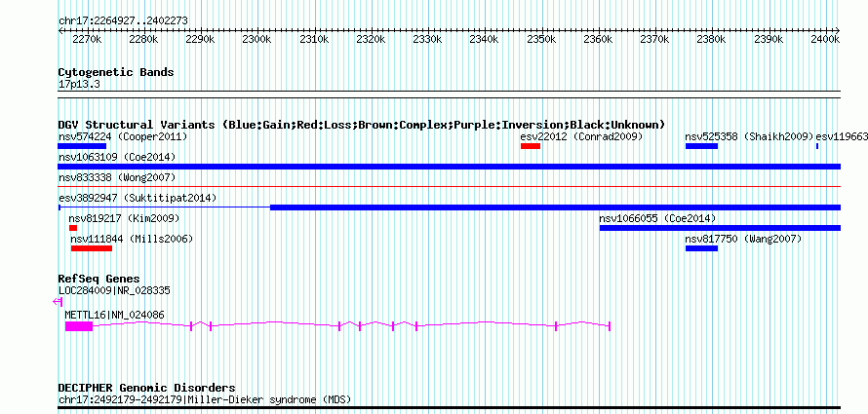This screenshot has height=414, width=868.
Task: Click the chr17:2264927..2402273 coordinates text
Action: tap(123, 21)
